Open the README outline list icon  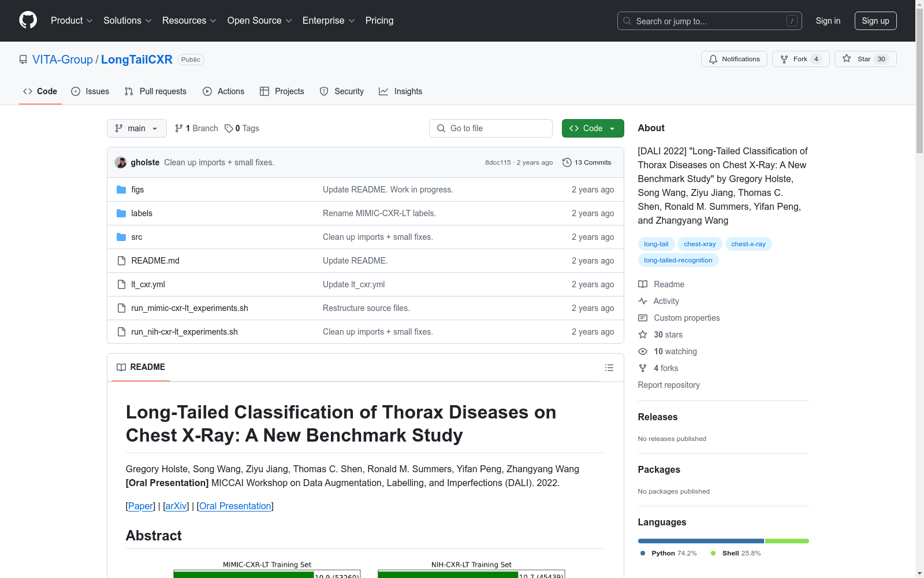tap(609, 368)
